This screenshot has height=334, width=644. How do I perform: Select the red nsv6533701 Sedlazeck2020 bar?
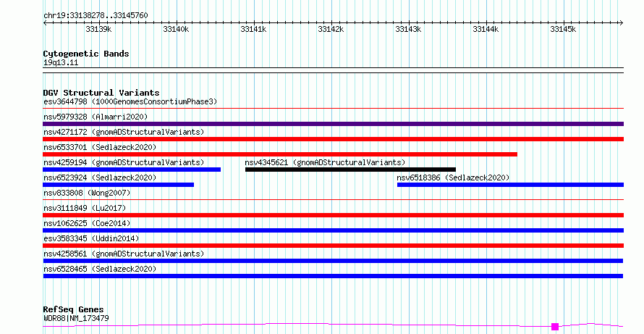(x=280, y=154)
